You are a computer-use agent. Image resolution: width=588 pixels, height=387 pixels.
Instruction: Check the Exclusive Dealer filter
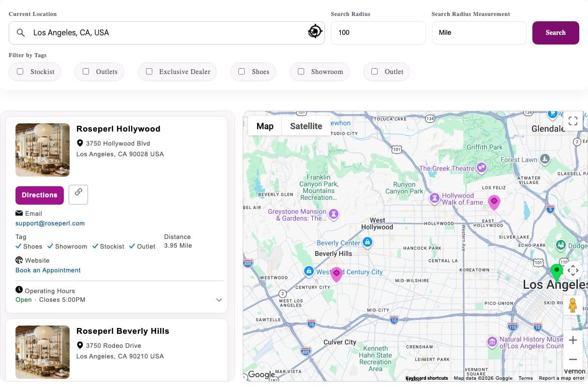(x=149, y=72)
